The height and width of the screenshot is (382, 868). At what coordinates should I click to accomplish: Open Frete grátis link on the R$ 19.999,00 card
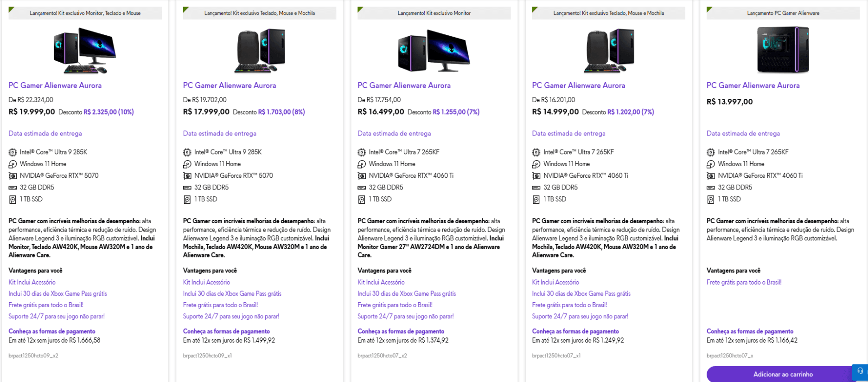(46, 305)
